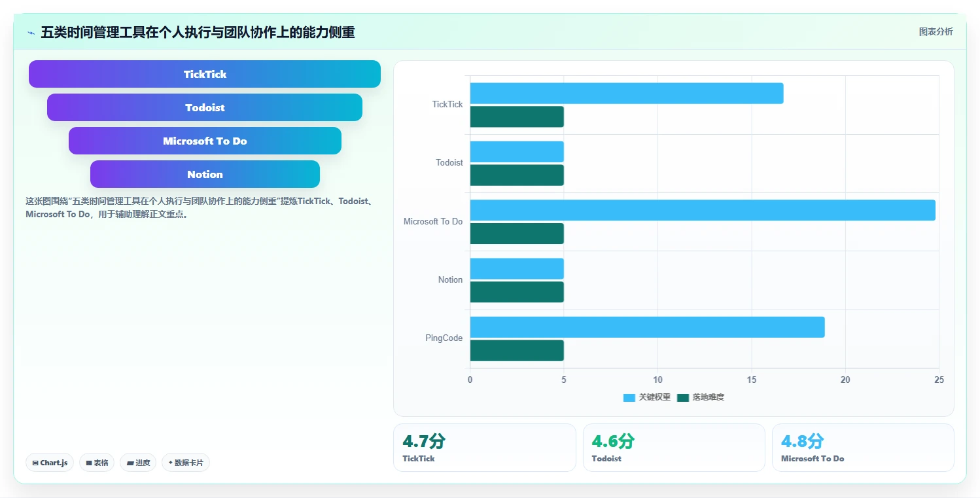Open the 4.8分 Microsoft To Do score card
This screenshot has height=498, width=980.
pos(863,448)
